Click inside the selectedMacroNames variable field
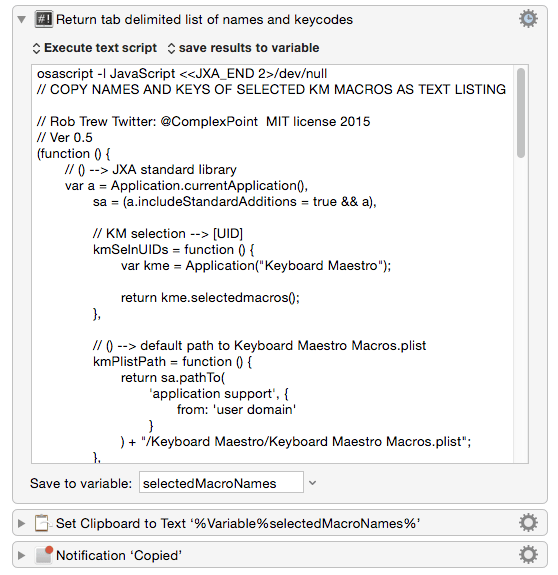 221,483
